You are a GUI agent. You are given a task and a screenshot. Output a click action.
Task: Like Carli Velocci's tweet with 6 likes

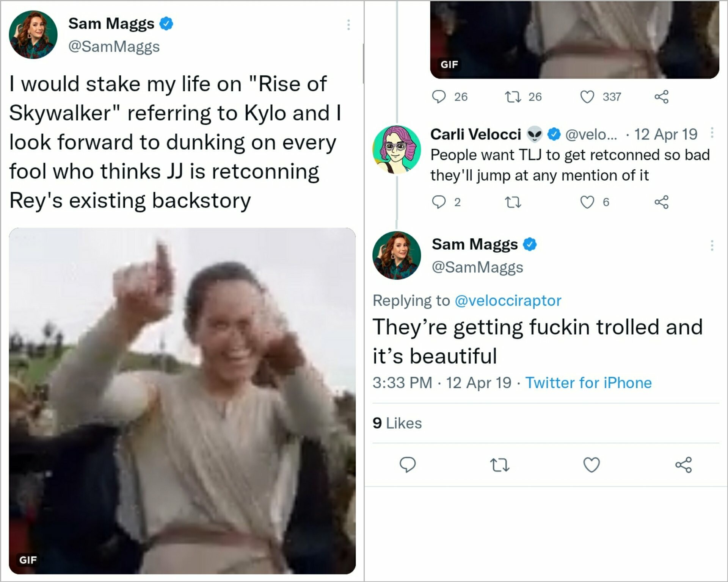pos(587,202)
